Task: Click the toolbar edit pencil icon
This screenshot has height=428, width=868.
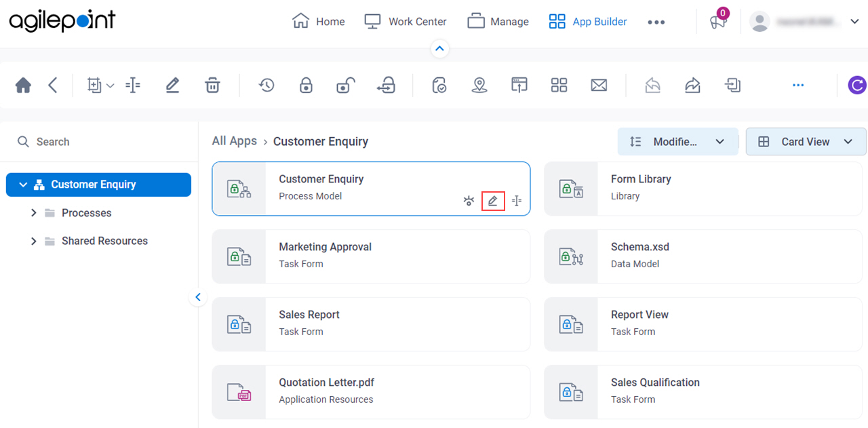Action: [x=172, y=85]
